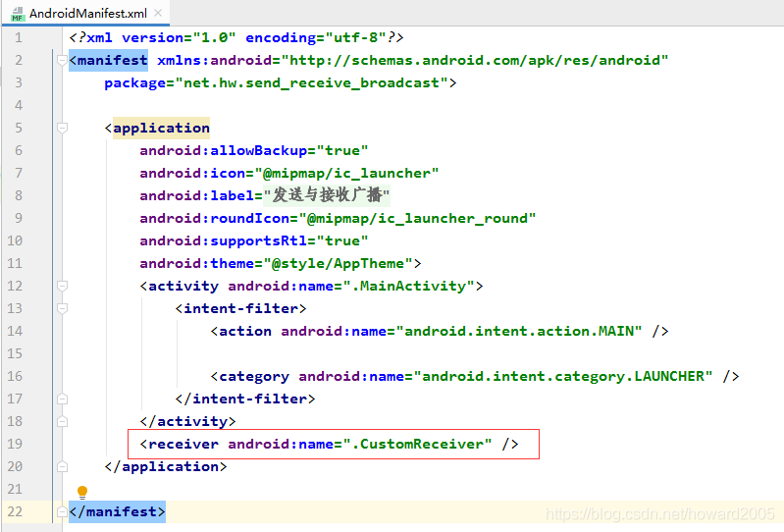784x532 pixels.
Task: Click the closing intent-filter tag
Action: 245,399
